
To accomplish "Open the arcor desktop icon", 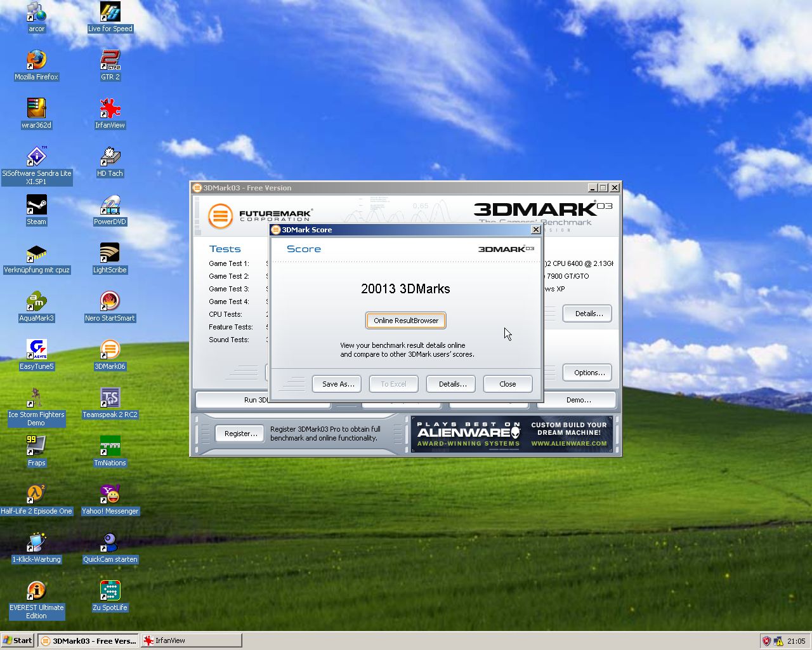I will pos(36,17).
